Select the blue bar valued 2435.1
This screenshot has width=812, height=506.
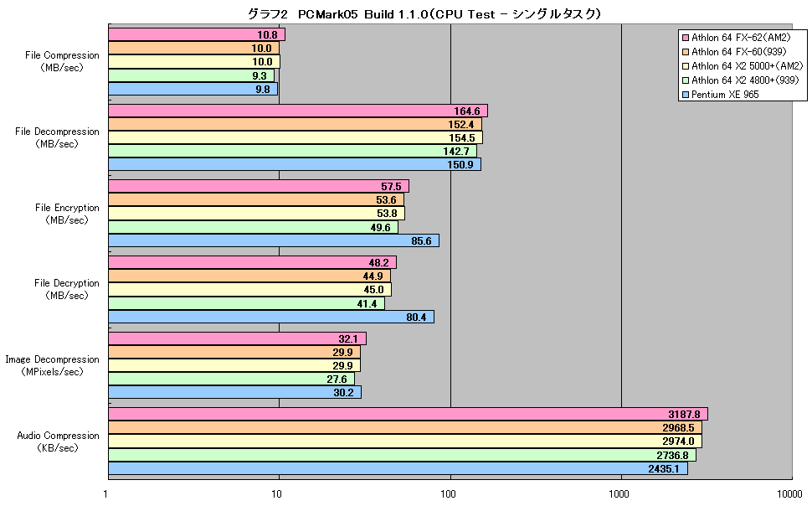398,468
